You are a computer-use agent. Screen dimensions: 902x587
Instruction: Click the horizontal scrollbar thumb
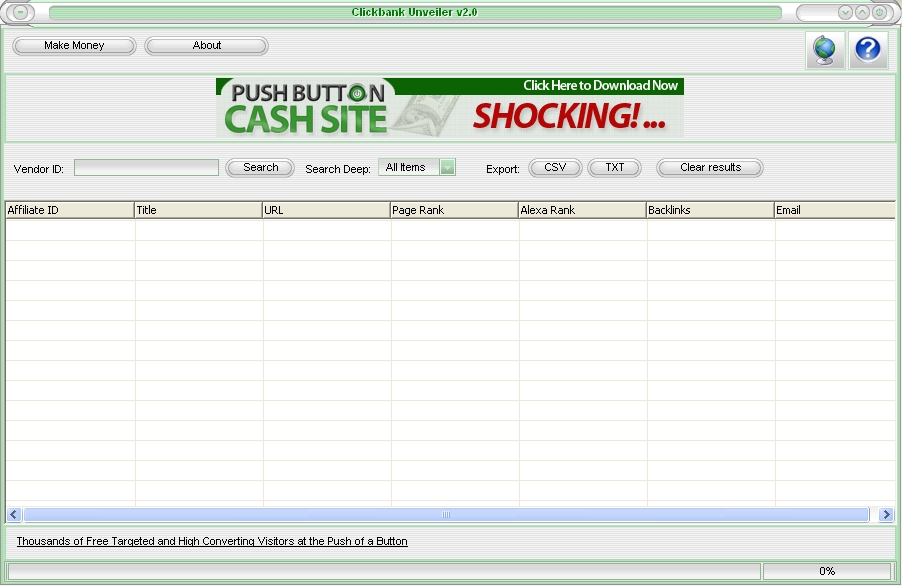(446, 514)
